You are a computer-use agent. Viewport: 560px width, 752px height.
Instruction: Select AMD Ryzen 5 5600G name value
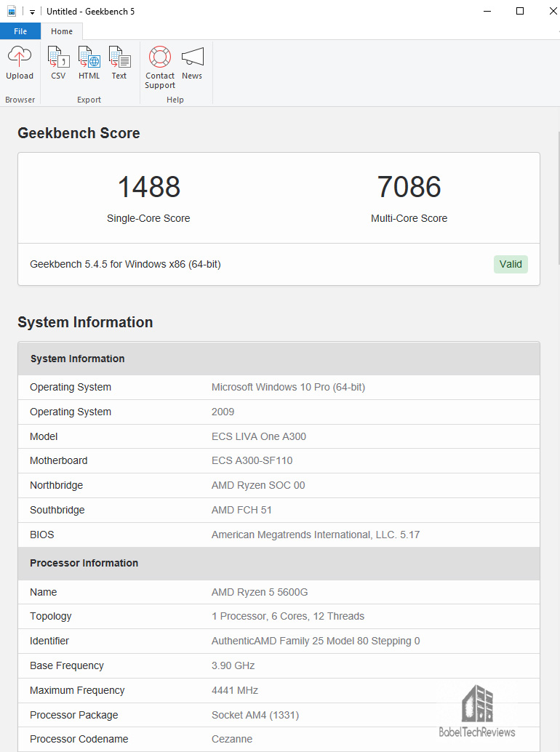tap(260, 592)
